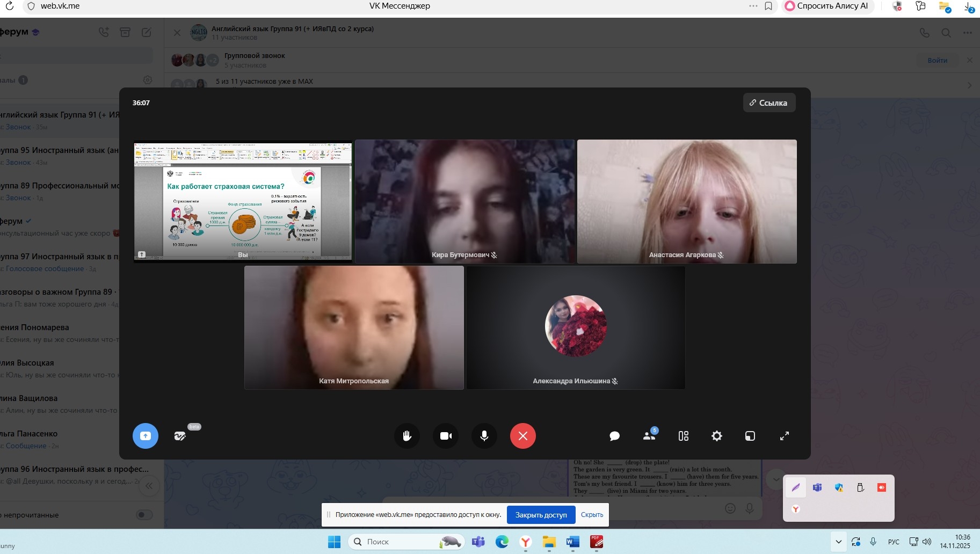
Task: Click the screen sharing button
Action: point(146,436)
